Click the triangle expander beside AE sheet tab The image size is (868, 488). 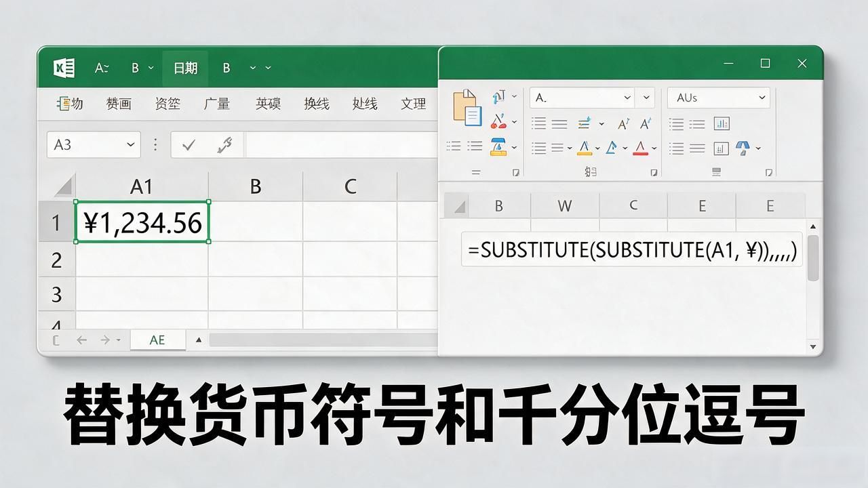tap(199, 340)
